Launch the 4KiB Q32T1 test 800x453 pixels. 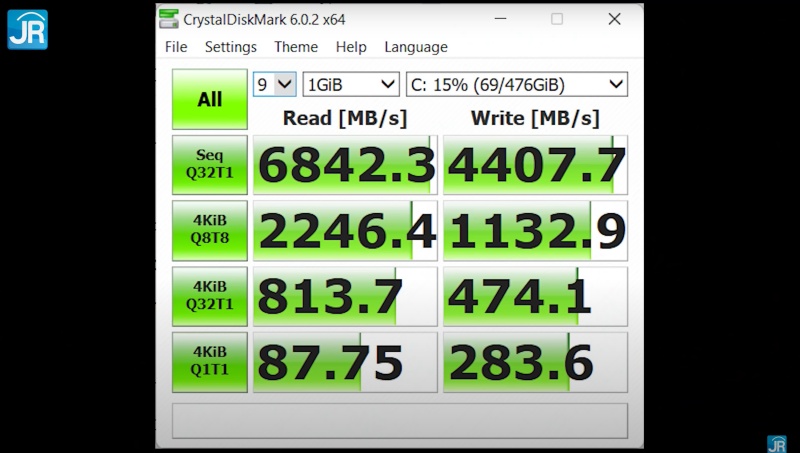coord(209,296)
